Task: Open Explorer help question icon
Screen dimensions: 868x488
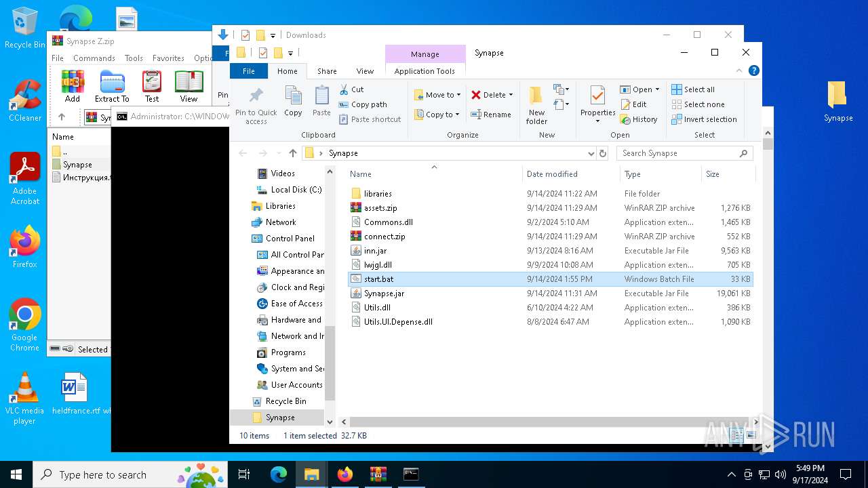Action: point(753,70)
